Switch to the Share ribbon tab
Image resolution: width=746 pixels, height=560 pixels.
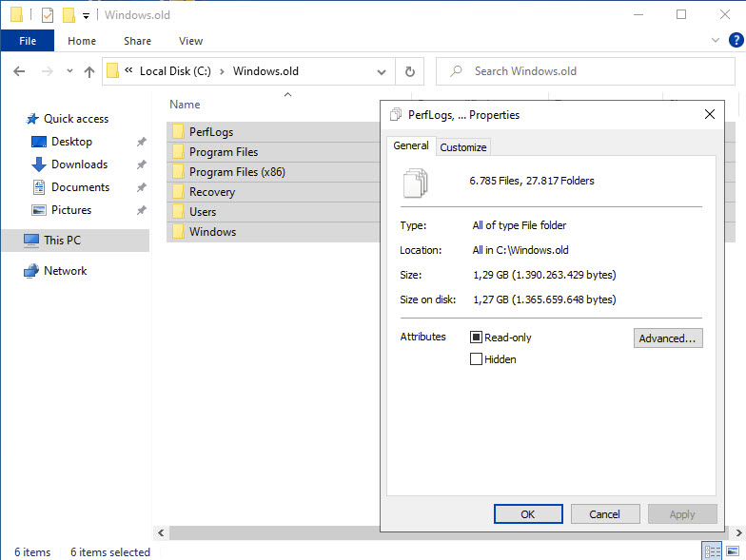tap(137, 41)
